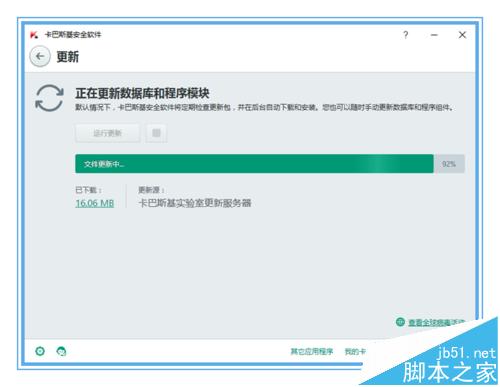Click the globe icon beside the 查看全球 link
The width and height of the screenshot is (500, 387).
[400, 322]
